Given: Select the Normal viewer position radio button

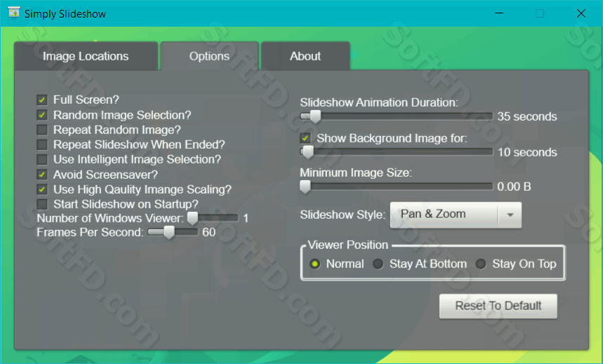Looking at the screenshot, I should [x=315, y=264].
